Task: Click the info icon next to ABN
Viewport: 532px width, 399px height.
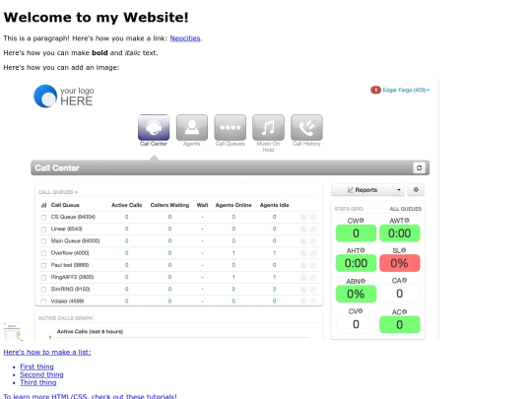Action: [x=363, y=281]
